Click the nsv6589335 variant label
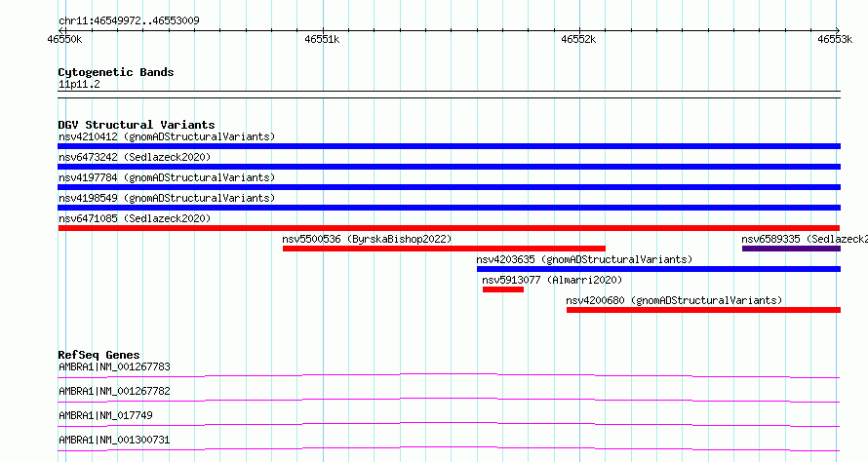Viewport: 868px width, 462px height. click(805, 239)
